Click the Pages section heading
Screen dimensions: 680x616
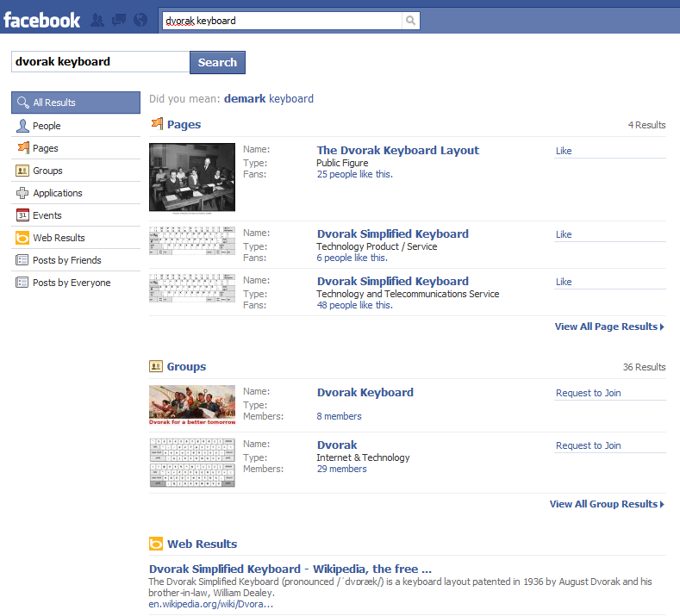pos(184,124)
